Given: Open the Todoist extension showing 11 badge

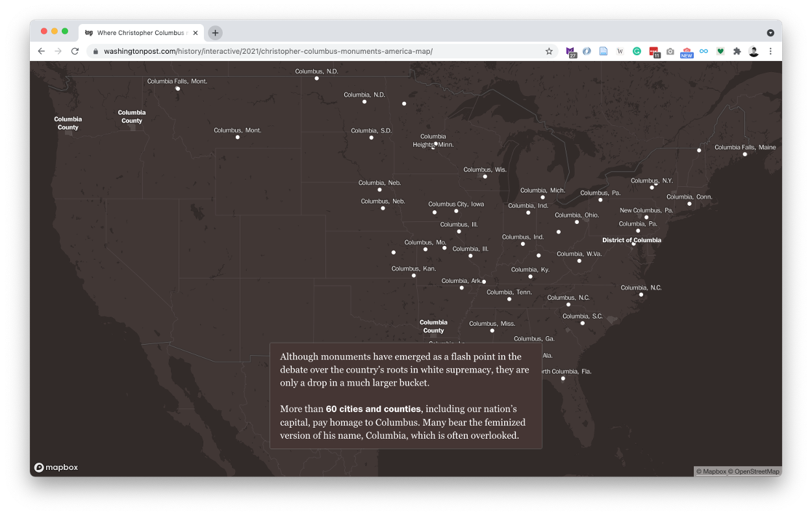Looking at the screenshot, I should 653,51.
